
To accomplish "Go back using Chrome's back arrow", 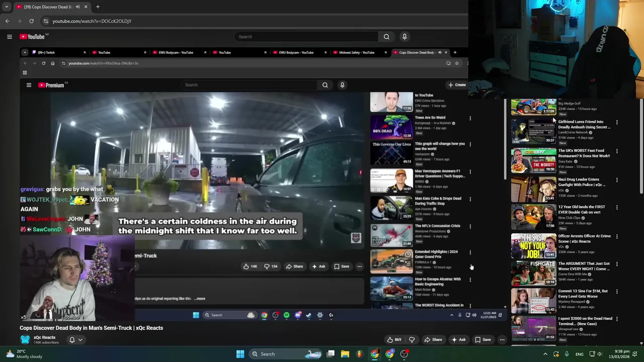I will (x=7, y=21).
